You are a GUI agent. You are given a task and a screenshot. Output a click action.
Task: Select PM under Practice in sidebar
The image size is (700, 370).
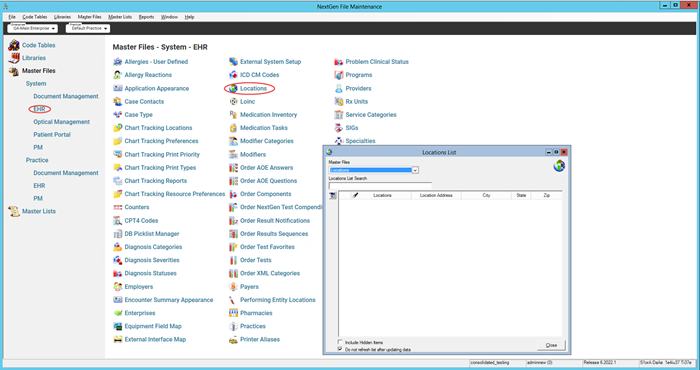pos(38,198)
